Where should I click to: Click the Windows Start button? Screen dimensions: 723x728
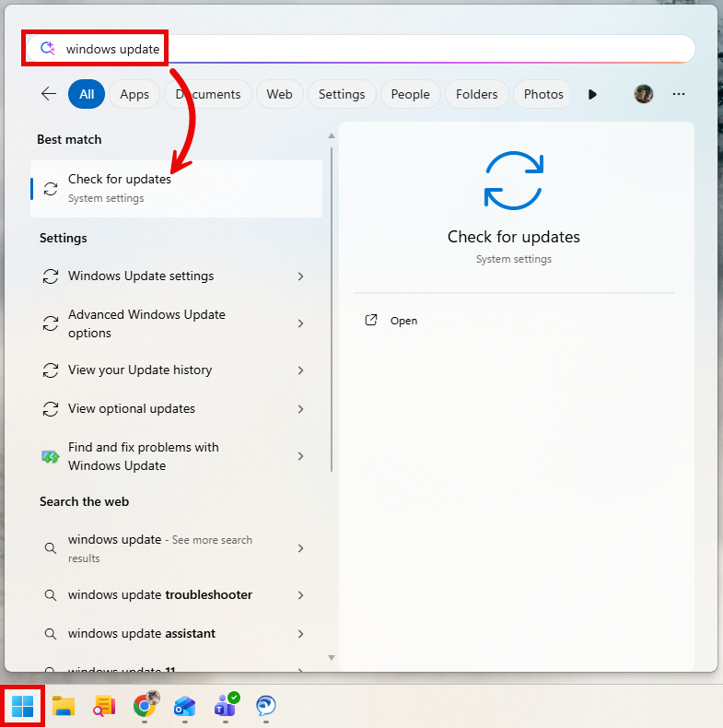point(23,707)
